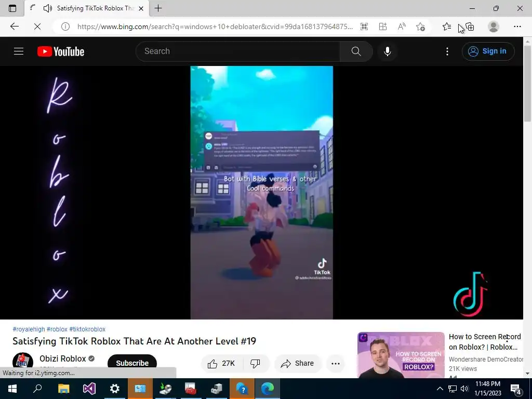Switch to Microsoft Edge on taskbar

tap(268, 389)
